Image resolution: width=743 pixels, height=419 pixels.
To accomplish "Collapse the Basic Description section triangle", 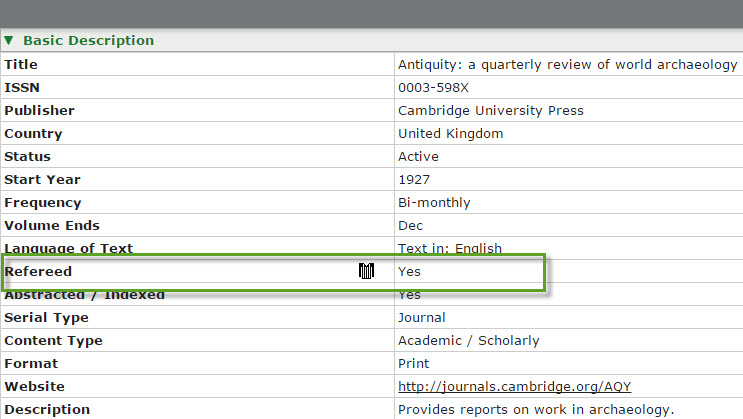I will pos(9,41).
